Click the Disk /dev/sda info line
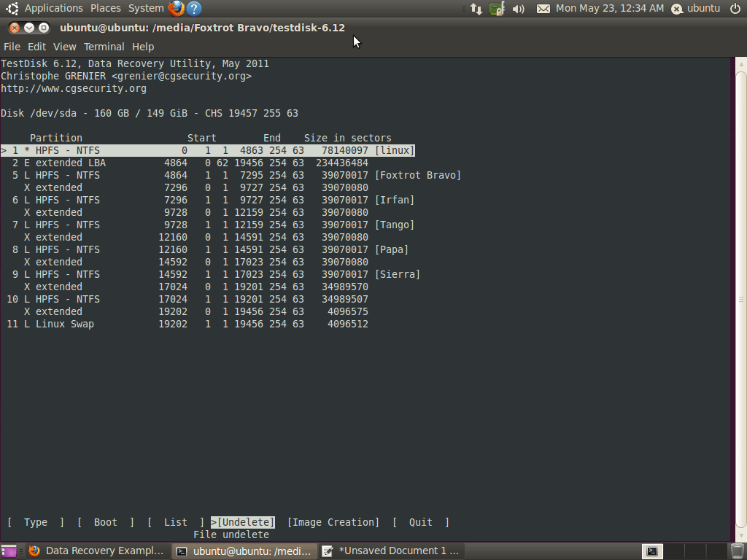The image size is (747, 560). pos(150,113)
